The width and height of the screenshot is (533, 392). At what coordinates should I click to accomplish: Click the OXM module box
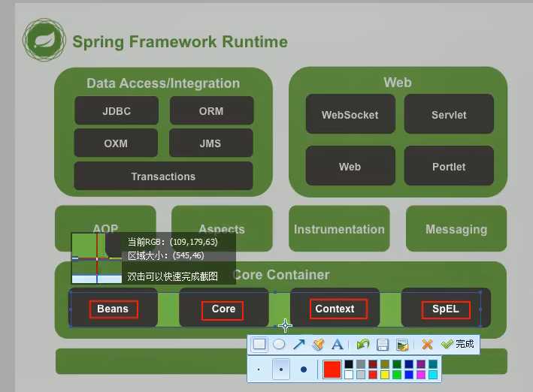pyautogui.click(x=116, y=143)
